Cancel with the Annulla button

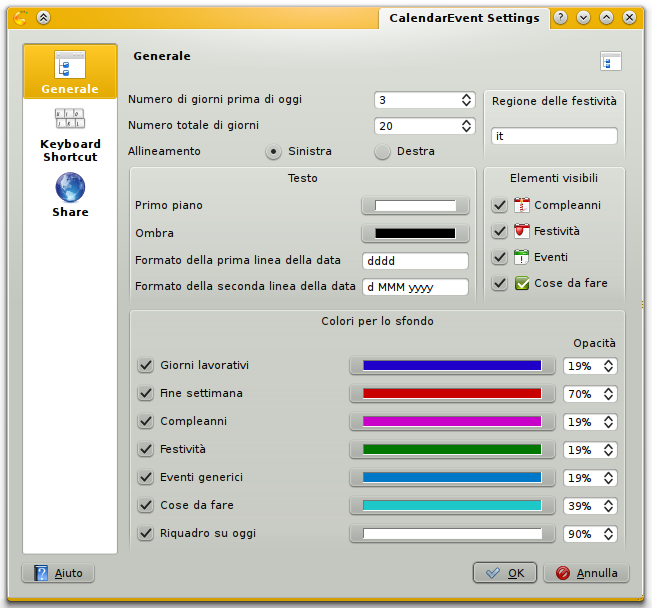click(x=586, y=573)
